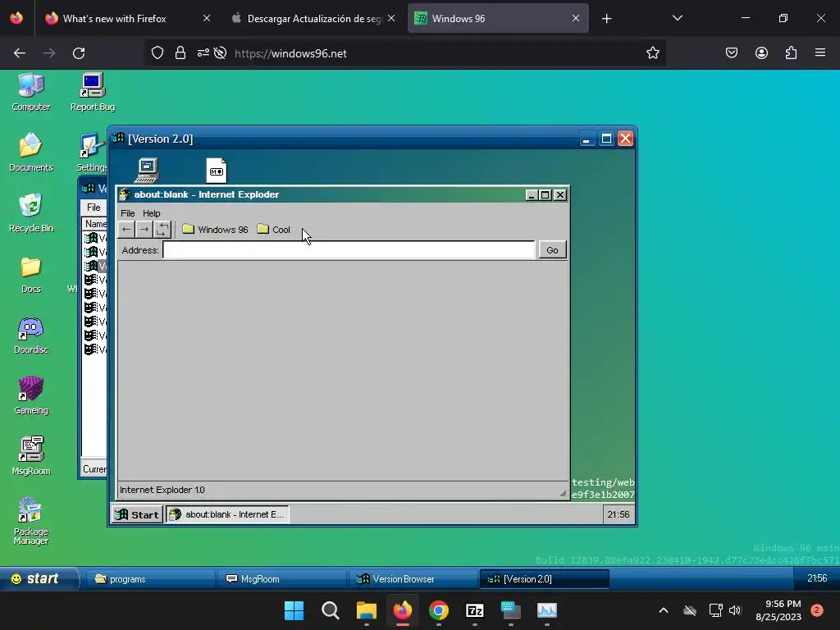Maximize the [Version 2.0] window
Screen dimensions: 840x630
606,139
